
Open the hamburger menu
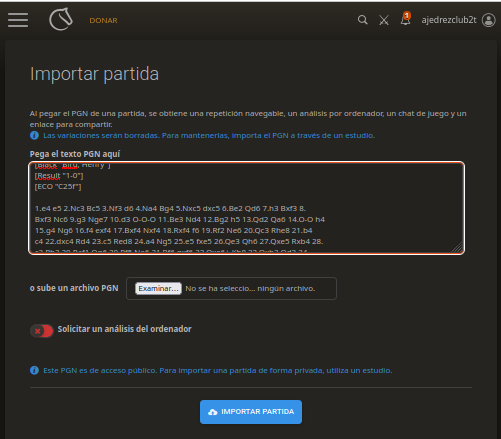(x=18, y=20)
